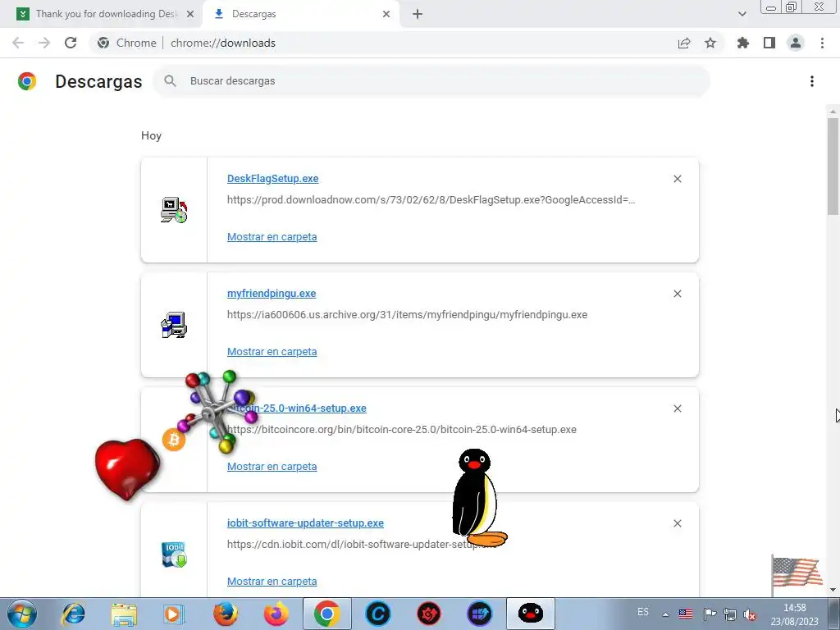Open the Descargas page more-actions menu
The height and width of the screenshot is (630, 840).
[x=812, y=81]
